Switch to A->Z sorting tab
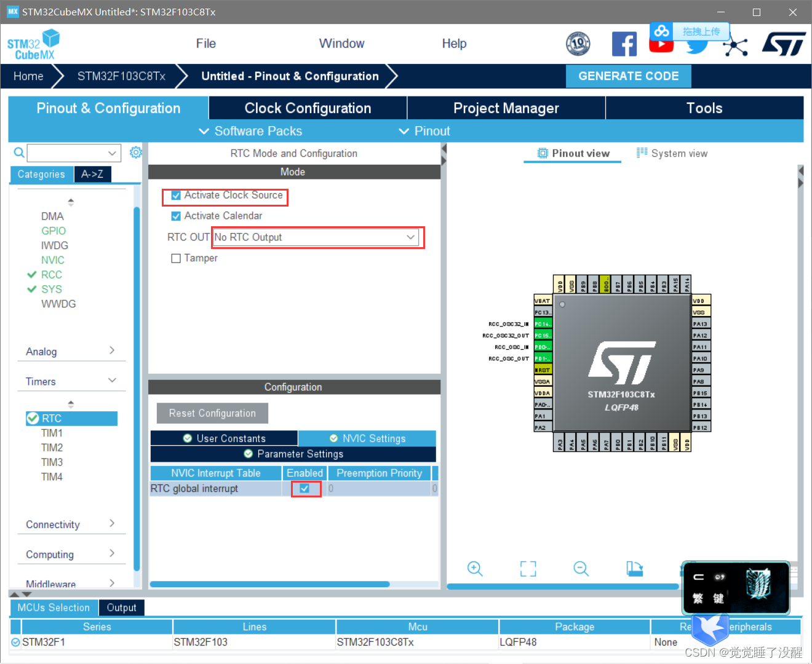Viewport: 812px width, 664px height. [92, 174]
